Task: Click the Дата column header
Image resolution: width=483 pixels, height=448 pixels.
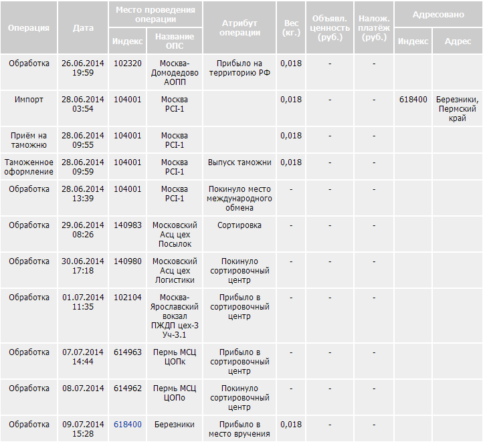Action: point(83,28)
